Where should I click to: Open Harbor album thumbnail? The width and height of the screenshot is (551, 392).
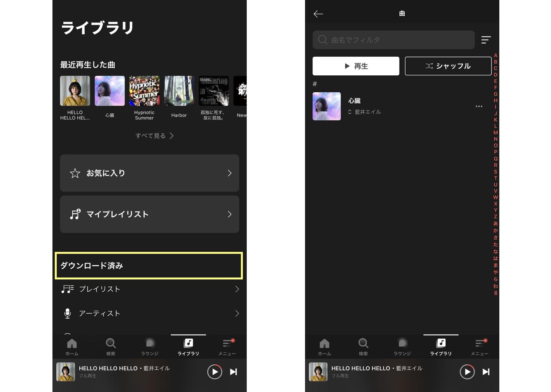179,91
